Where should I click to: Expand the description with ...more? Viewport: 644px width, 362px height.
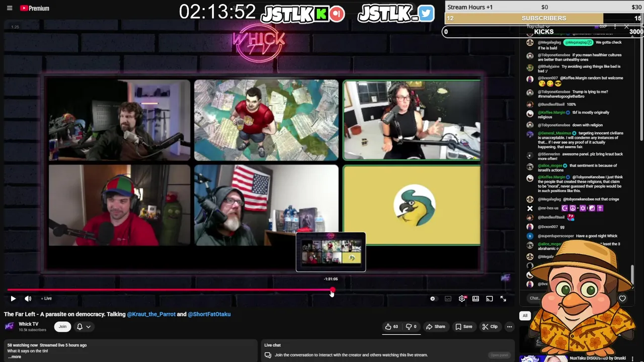coord(14,357)
